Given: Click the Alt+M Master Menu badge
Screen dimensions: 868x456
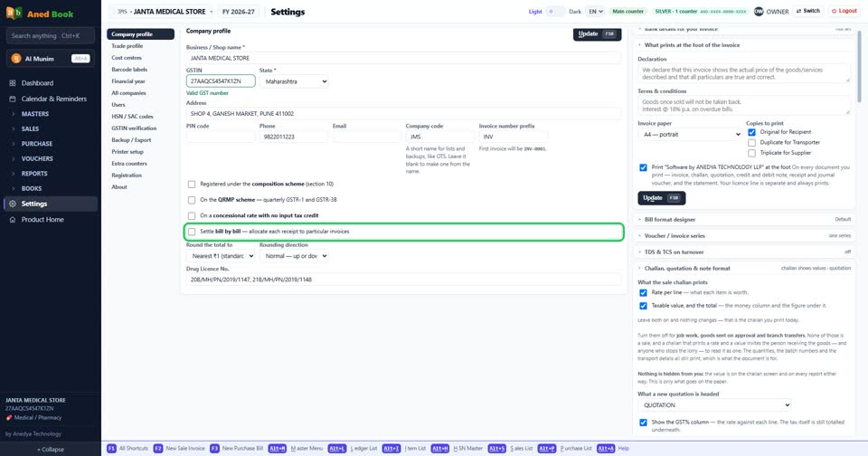Looking at the screenshot, I should coord(278,448).
